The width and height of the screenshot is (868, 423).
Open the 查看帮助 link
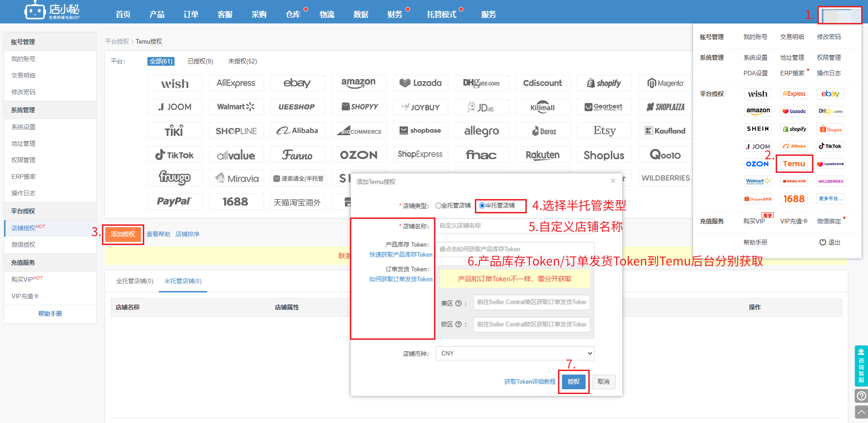pos(158,234)
